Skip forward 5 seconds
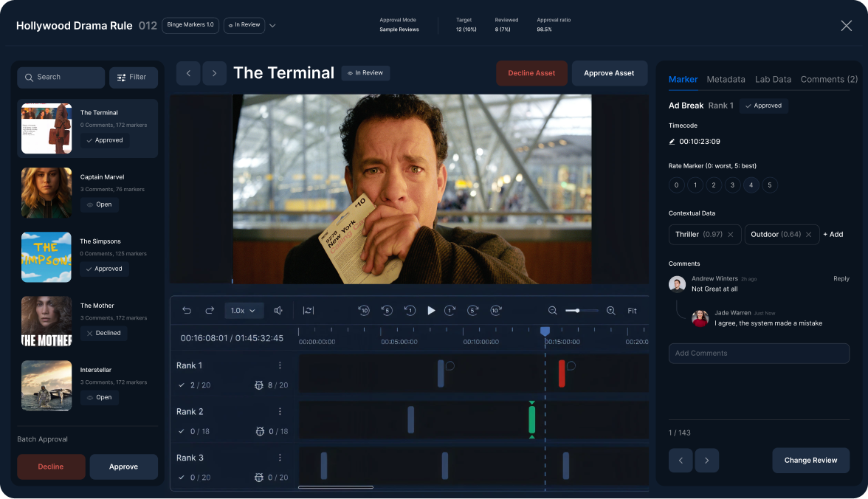 (472, 311)
